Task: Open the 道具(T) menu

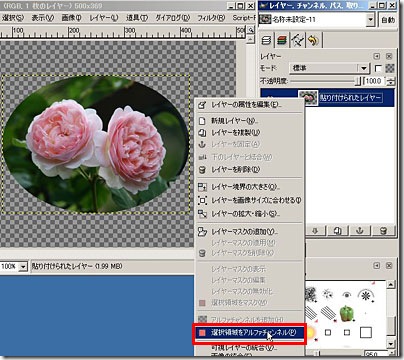Action: click(137, 18)
